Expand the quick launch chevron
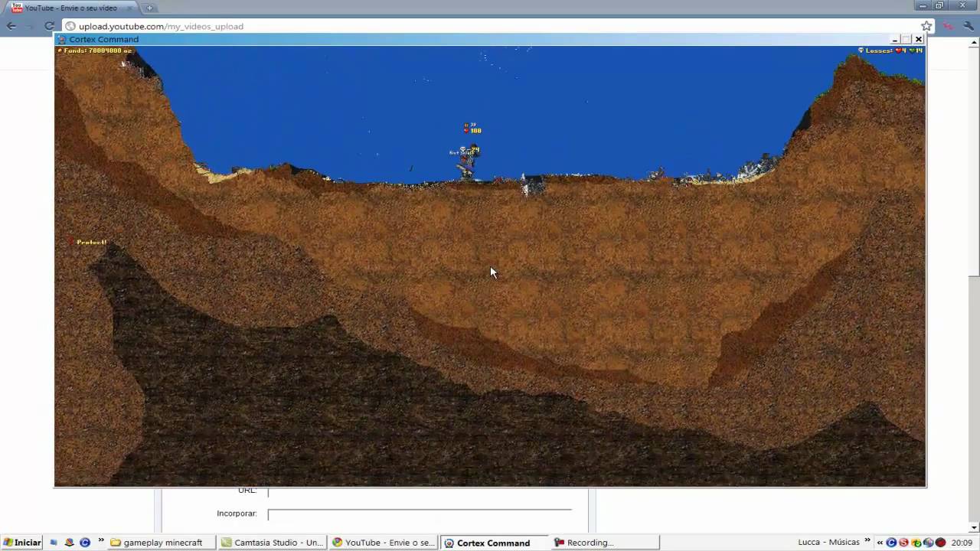980x551 pixels. click(100, 541)
